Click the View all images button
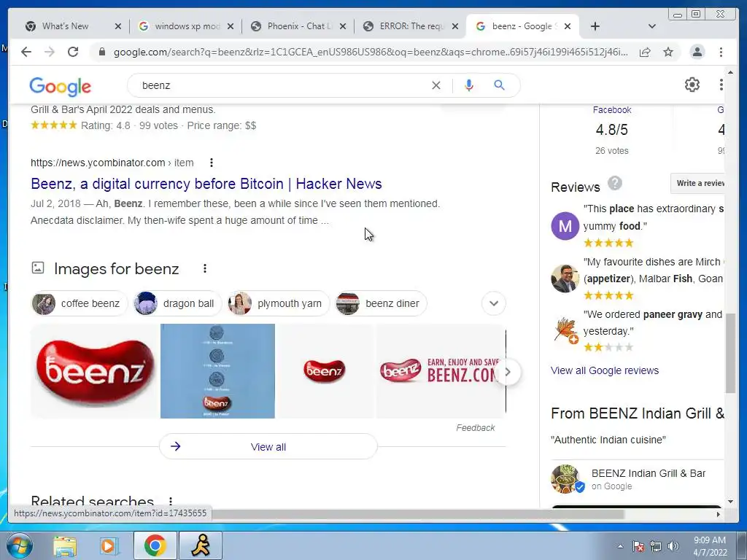This screenshot has height=560, width=747. pyautogui.click(x=268, y=447)
